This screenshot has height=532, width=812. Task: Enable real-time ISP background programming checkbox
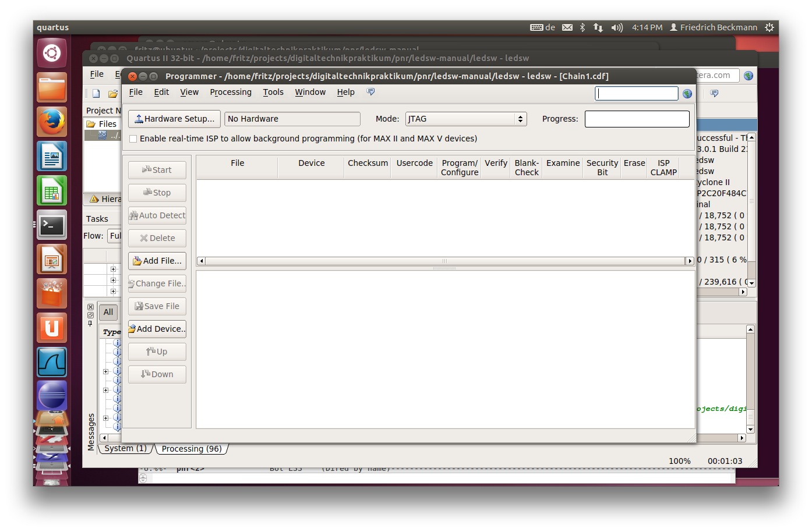pyautogui.click(x=133, y=139)
